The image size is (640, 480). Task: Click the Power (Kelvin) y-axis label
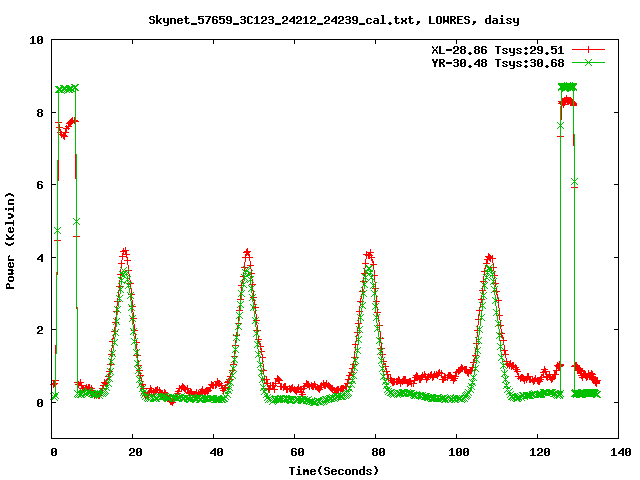point(10,241)
